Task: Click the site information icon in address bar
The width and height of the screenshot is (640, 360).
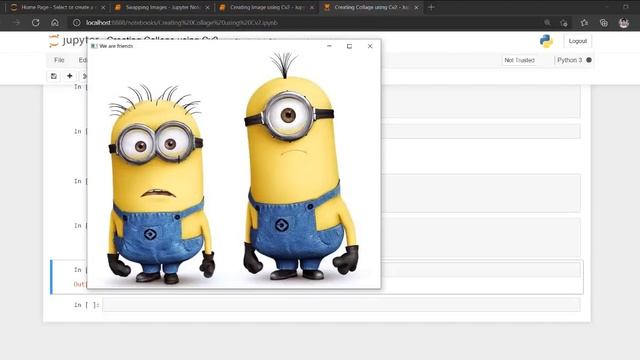Action: point(76,23)
